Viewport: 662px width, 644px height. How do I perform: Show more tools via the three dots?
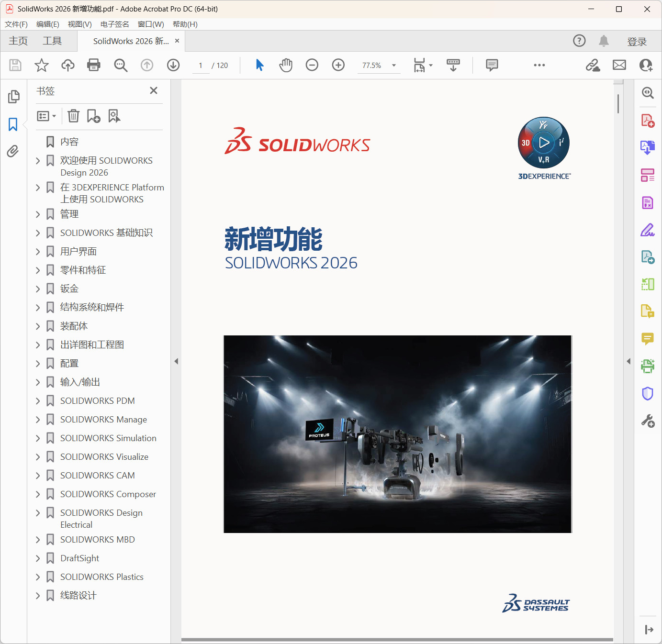coord(539,65)
